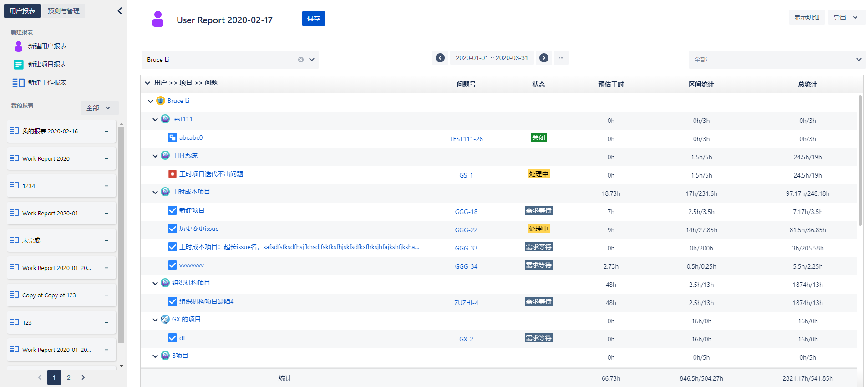Go to page 2 of reports
This screenshot has width=868, height=387.
(x=69, y=377)
